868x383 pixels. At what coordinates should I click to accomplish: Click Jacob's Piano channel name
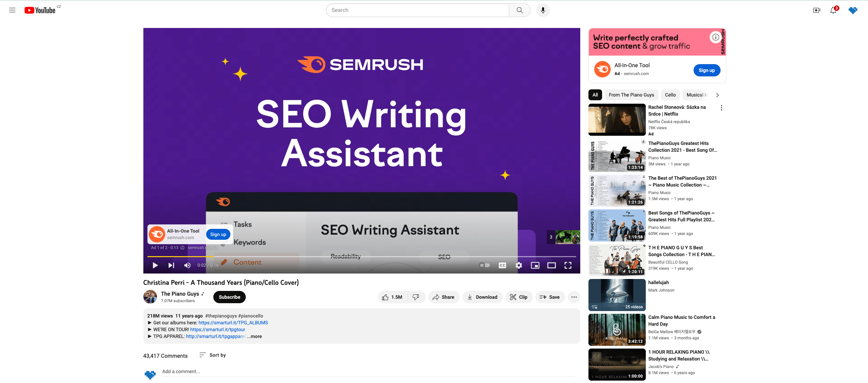[x=661, y=367]
